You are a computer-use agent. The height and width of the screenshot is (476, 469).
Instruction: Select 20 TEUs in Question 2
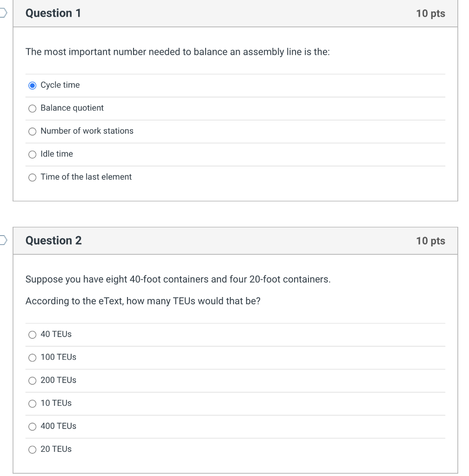pyautogui.click(x=32, y=450)
